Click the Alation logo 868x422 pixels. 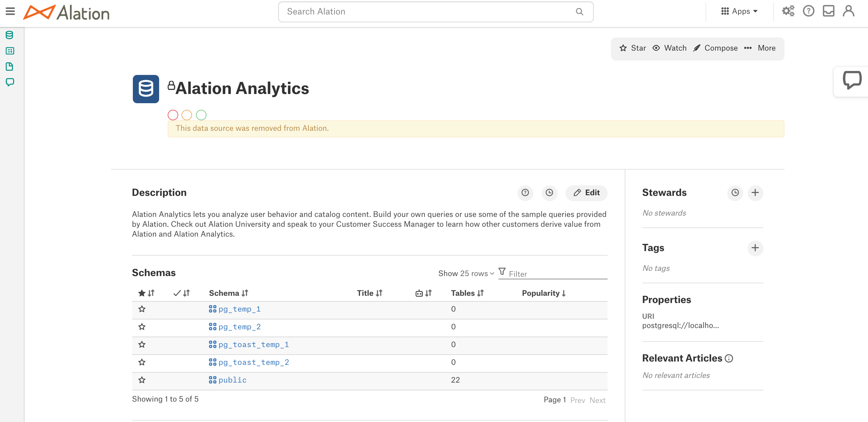[x=66, y=12]
